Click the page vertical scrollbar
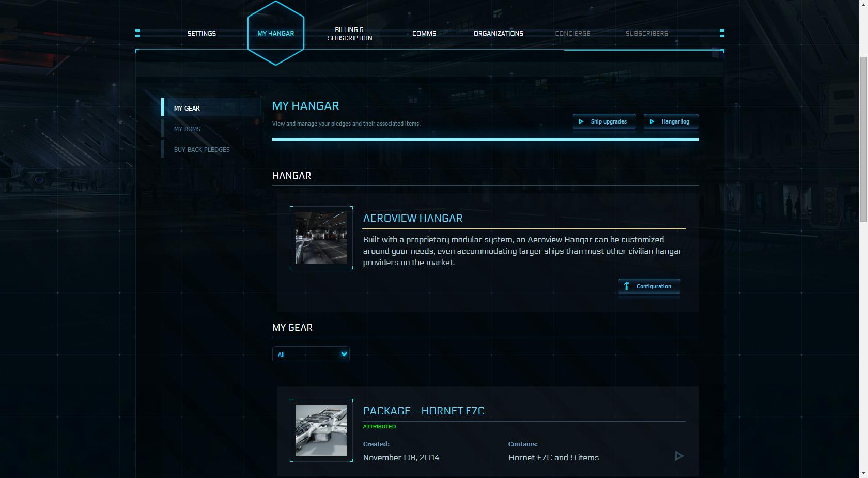The height and width of the screenshot is (478, 868). point(863,140)
